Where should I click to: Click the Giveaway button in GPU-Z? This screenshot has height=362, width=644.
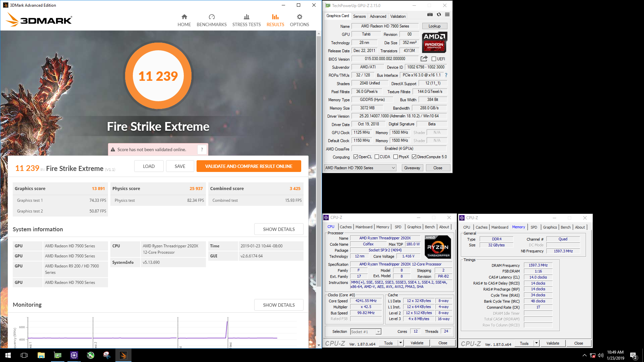point(412,168)
